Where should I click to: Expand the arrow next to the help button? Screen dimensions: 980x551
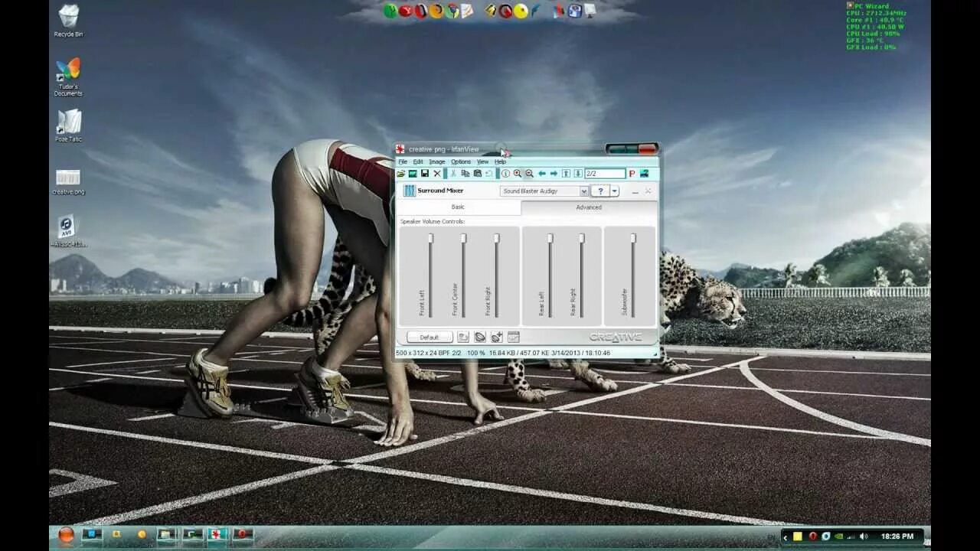(x=615, y=190)
